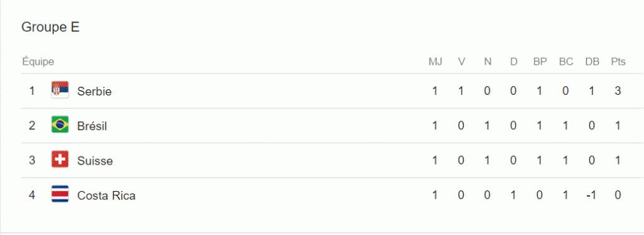The height and width of the screenshot is (235, 644).
Task: Click the Serbia flag icon
Action: pyautogui.click(x=60, y=90)
